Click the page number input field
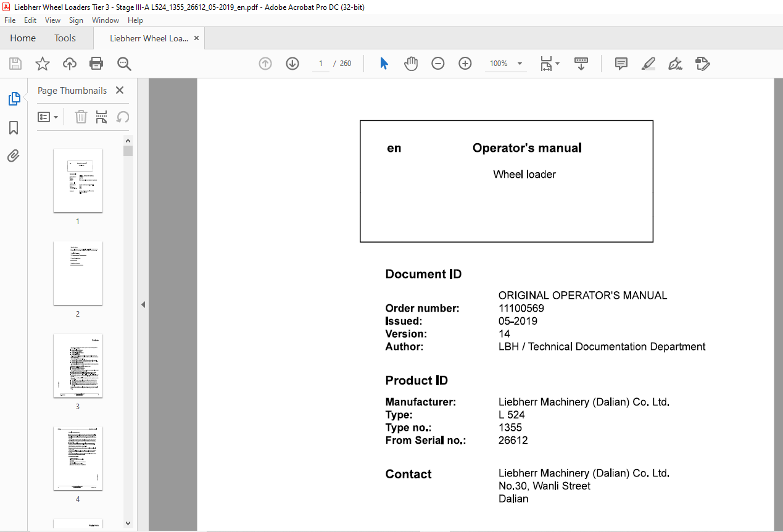Image resolution: width=783 pixels, height=532 pixels. [x=321, y=64]
